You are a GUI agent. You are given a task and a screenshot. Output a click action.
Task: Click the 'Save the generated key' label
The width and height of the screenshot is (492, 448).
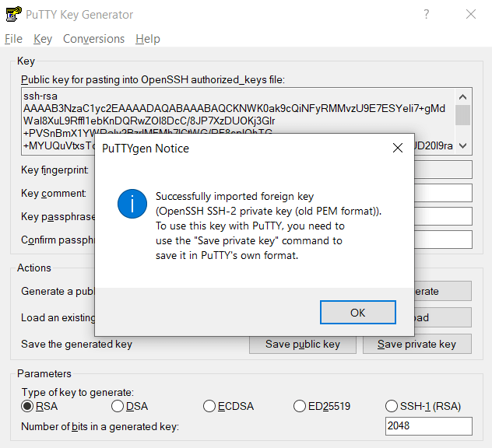(76, 345)
